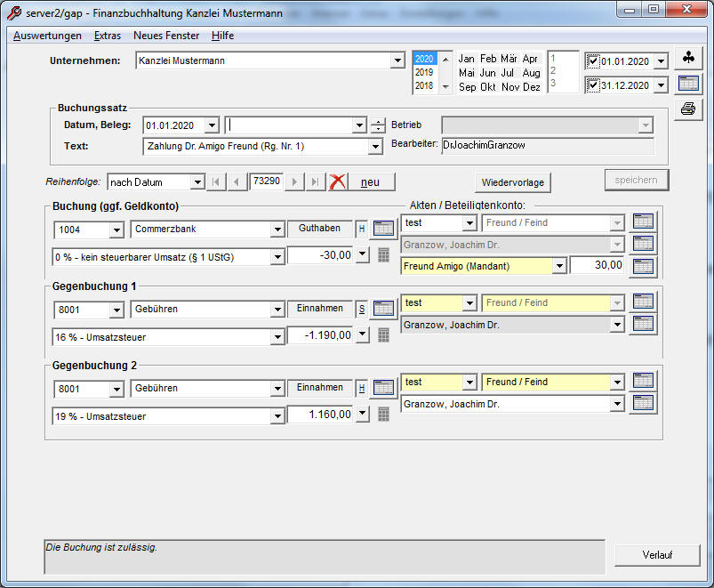
Task: Click the club symbol icon at top right
Action: coord(688,58)
